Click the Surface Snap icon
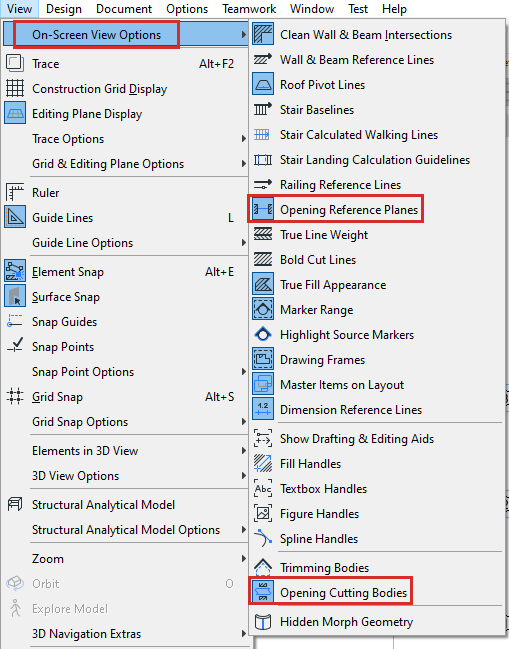The height and width of the screenshot is (649, 509). [x=15, y=296]
